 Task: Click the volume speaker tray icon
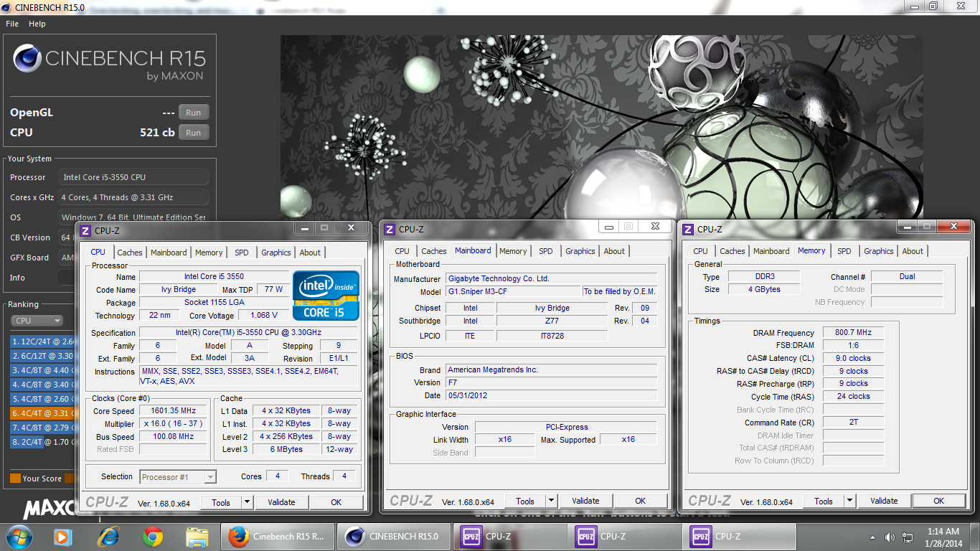coord(890,537)
